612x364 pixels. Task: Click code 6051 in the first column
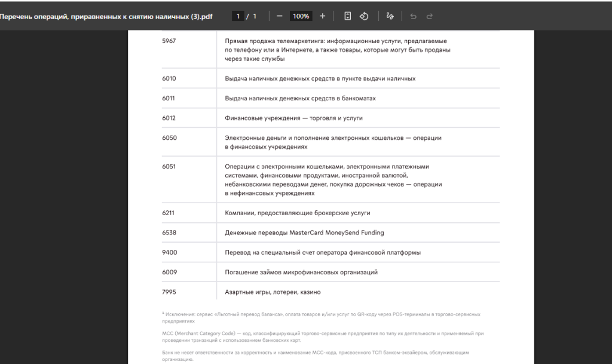tap(169, 167)
